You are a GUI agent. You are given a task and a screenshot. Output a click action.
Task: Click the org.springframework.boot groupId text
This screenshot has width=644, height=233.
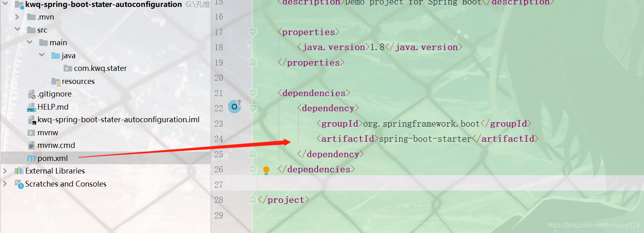point(421,123)
